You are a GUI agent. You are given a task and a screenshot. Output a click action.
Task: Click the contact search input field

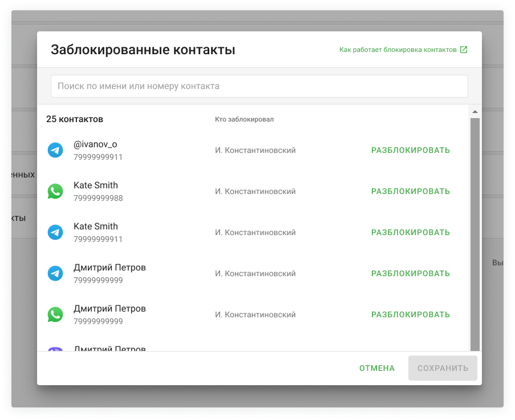tap(258, 86)
